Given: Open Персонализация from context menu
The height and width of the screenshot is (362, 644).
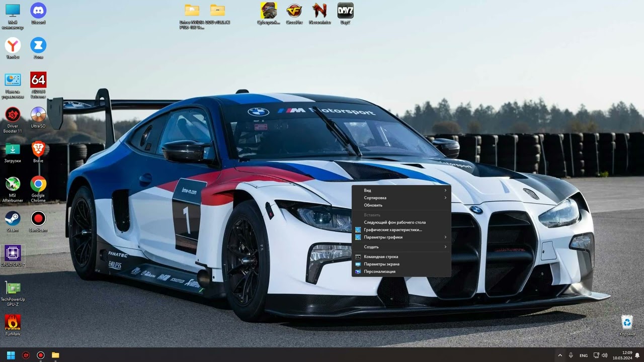Looking at the screenshot, I should point(401,271).
